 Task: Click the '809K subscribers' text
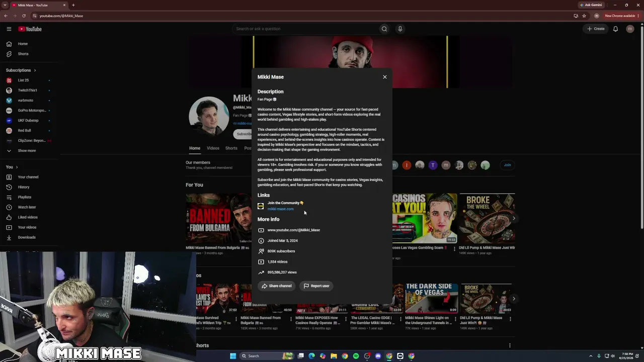(x=281, y=251)
